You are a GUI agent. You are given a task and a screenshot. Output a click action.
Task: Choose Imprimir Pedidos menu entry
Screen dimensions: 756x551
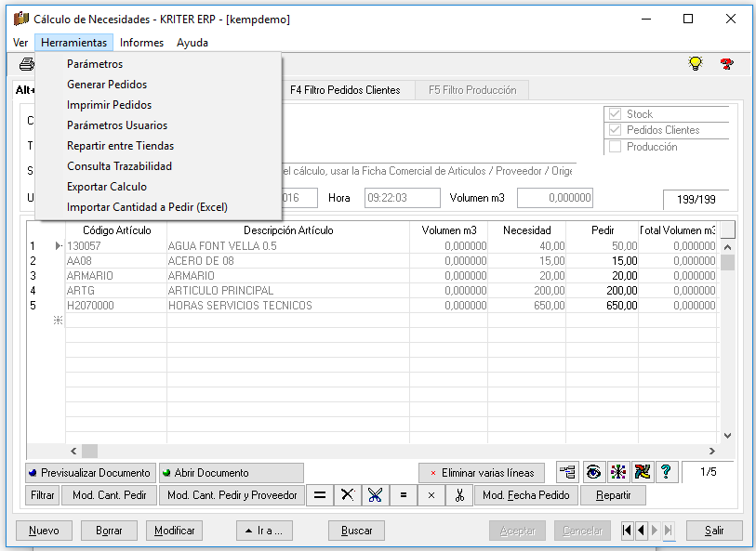pos(159,105)
